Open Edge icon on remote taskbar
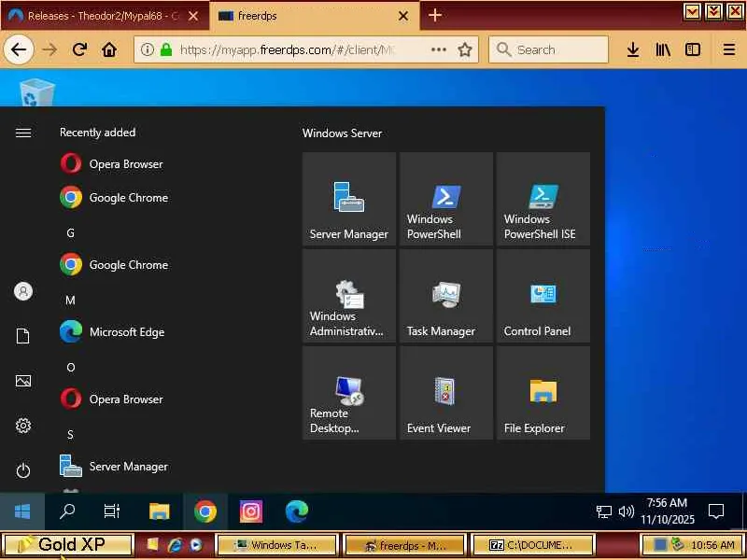The height and width of the screenshot is (560, 747). click(297, 511)
